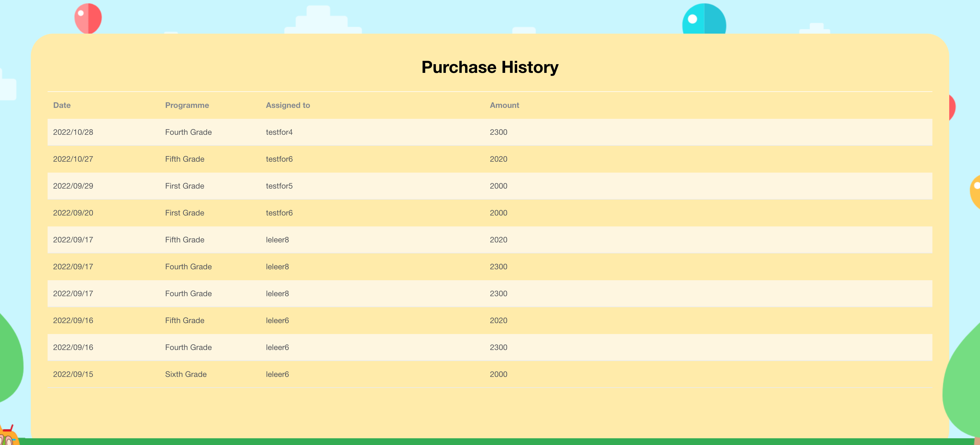Click testfor6 in the 2022/09/20 row
The width and height of the screenshot is (980, 445).
click(279, 213)
